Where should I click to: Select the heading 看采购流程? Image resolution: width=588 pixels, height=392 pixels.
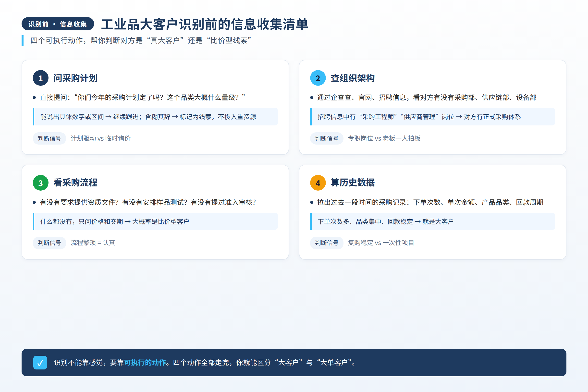coord(75,183)
